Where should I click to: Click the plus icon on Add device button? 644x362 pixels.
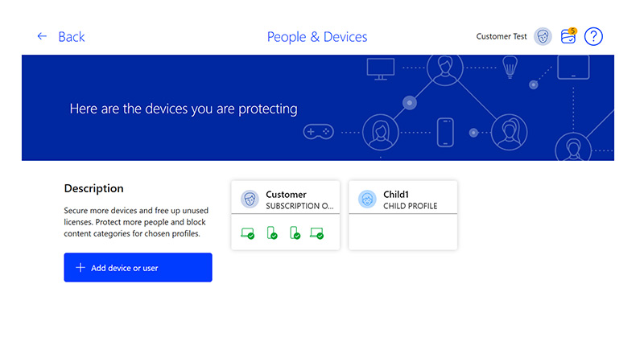[80, 268]
